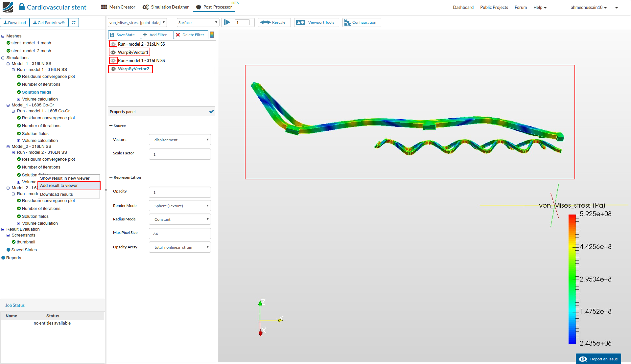Image resolution: width=631 pixels, height=364 pixels.
Task: Open the Configuration tools
Action: [361, 22]
